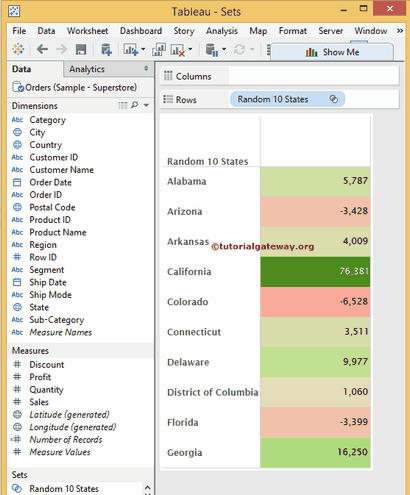
Task: Select the Profit measure field
Action: pos(40,377)
